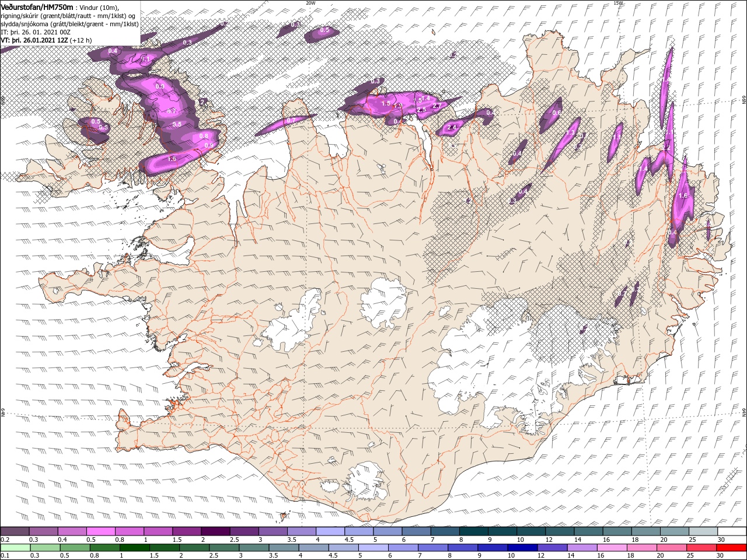
Task: Pick the bright pink 0.5 snow legend swatch
Action: click(100, 531)
